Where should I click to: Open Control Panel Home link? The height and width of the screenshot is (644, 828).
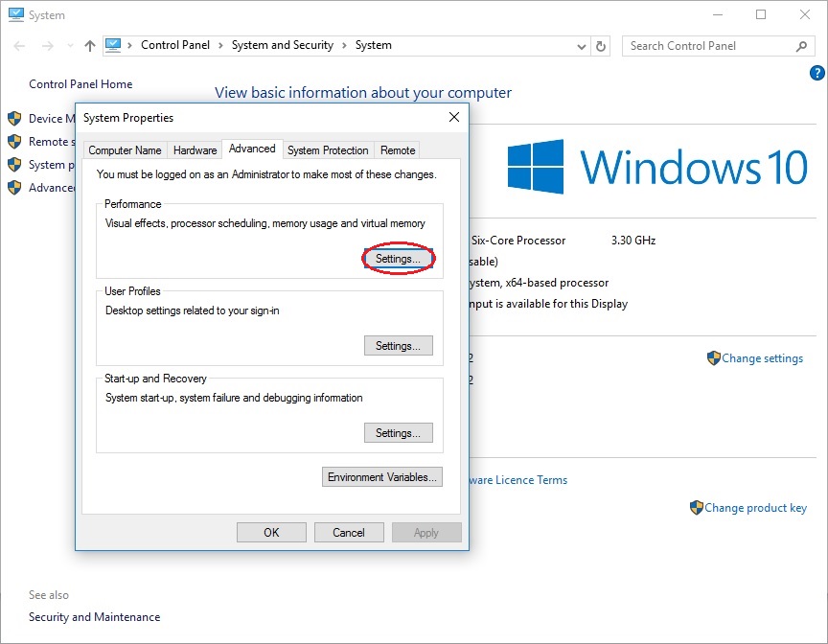coord(80,84)
